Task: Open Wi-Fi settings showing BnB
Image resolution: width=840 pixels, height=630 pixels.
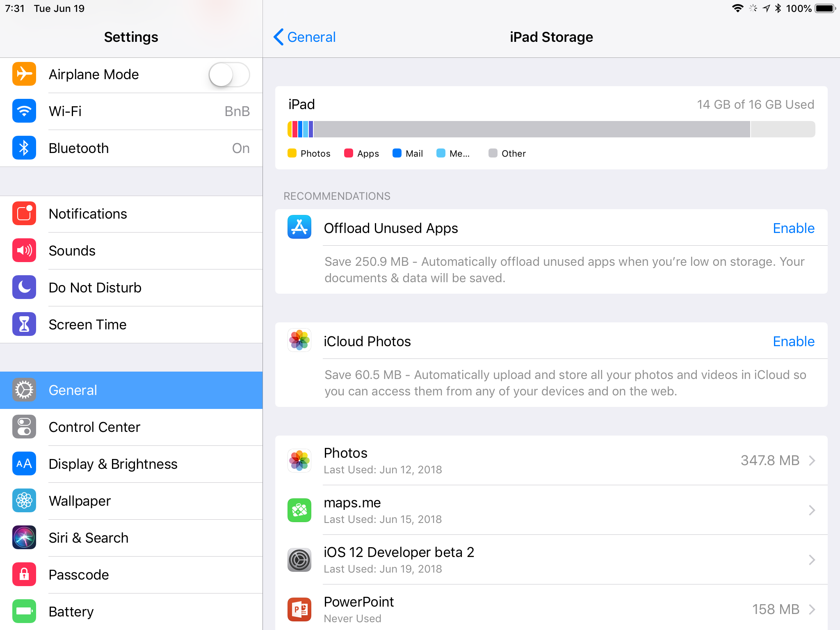Action: click(131, 111)
